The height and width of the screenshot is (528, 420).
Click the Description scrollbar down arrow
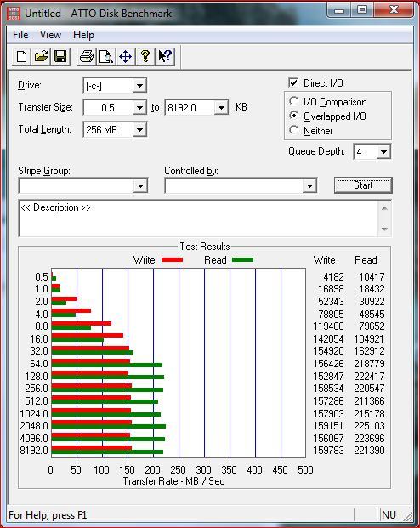coord(384,229)
